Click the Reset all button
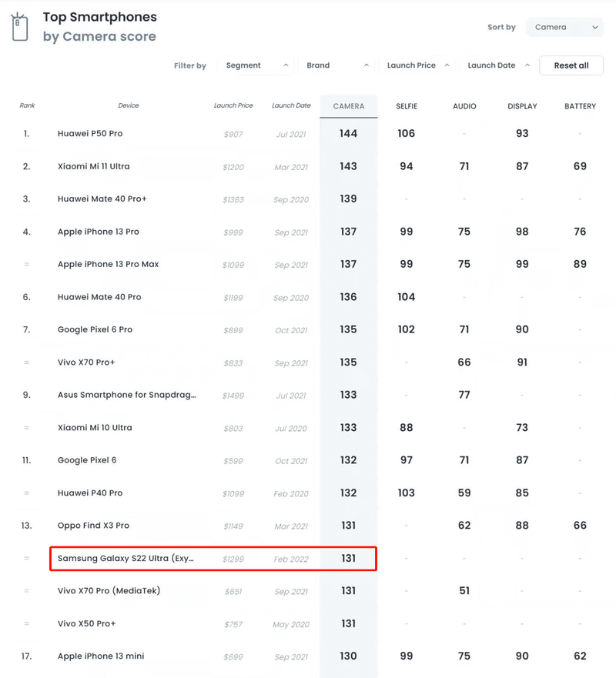 pos(571,65)
